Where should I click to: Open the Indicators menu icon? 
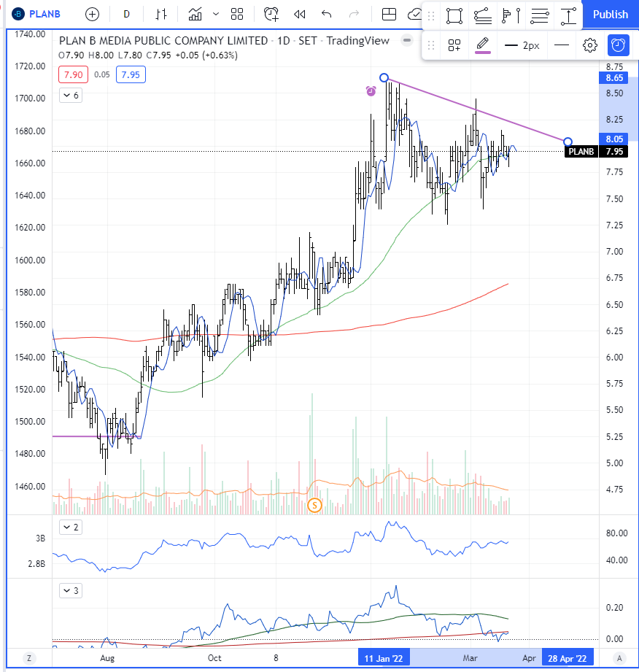[x=195, y=15]
